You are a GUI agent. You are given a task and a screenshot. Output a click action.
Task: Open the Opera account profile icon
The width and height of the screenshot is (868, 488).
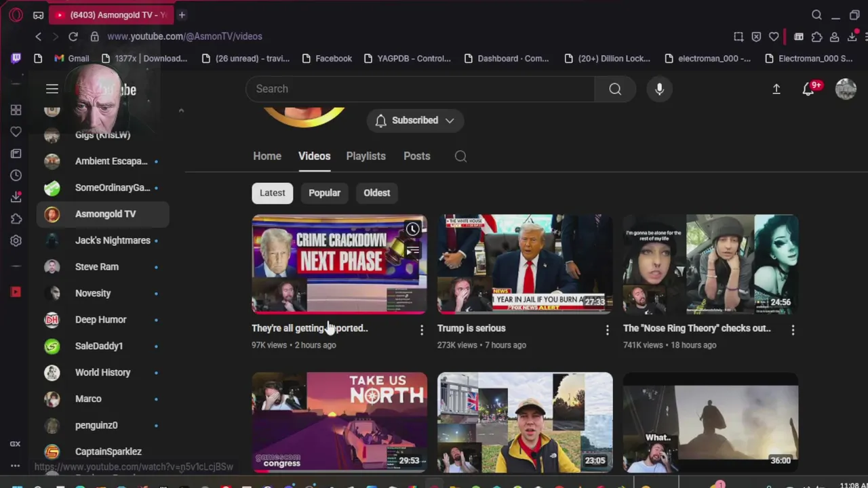[835, 37]
